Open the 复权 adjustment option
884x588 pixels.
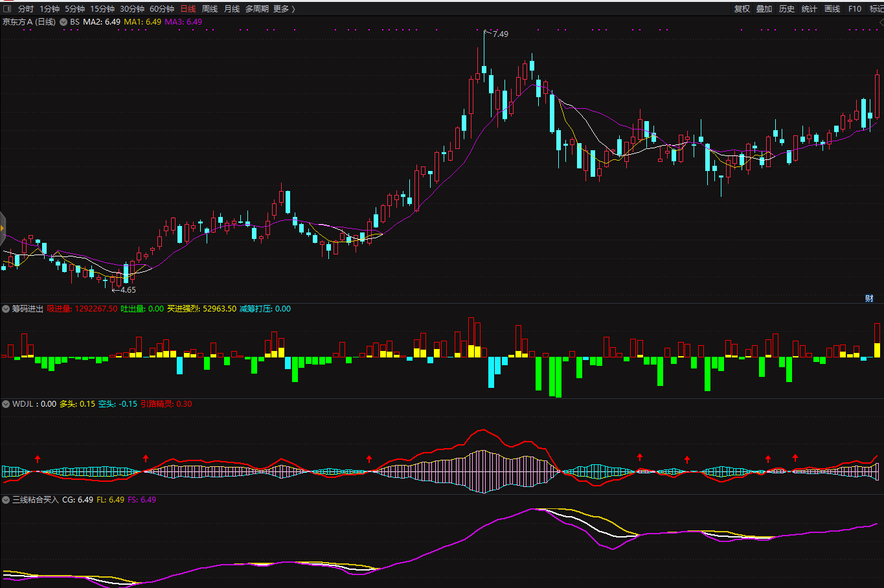(742, 9)
